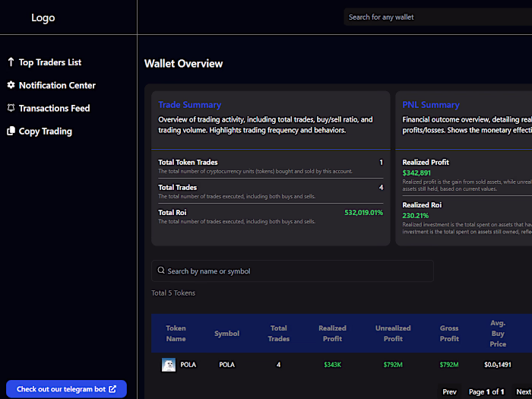Click the avg buy price $0.0₅1491 cell
The height and width of the screenshot is (399, 532).
point(498,365)
